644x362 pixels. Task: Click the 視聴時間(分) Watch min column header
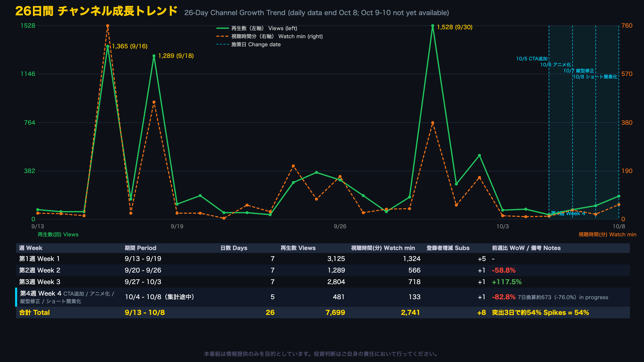point(383,248)
